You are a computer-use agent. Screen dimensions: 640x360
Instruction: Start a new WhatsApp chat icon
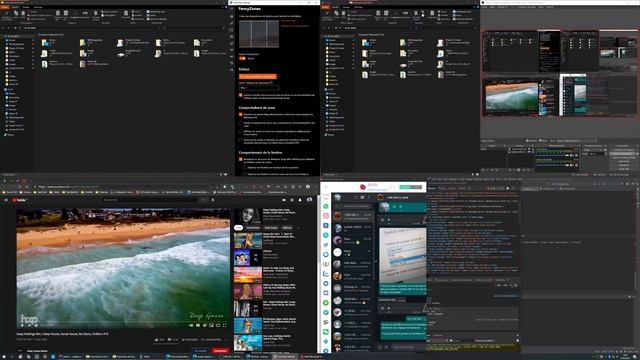[x=362, y=197]
